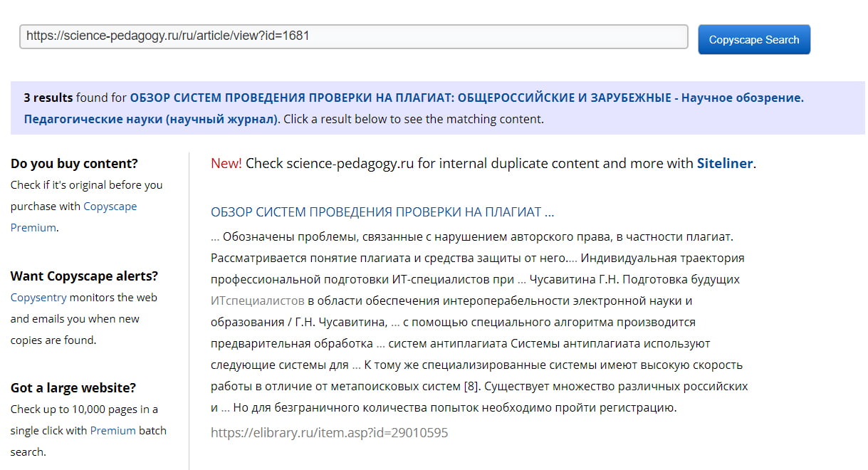Click the Педагогические науки portion of the banner title
868x470 pixels.
tap(92, 118)
